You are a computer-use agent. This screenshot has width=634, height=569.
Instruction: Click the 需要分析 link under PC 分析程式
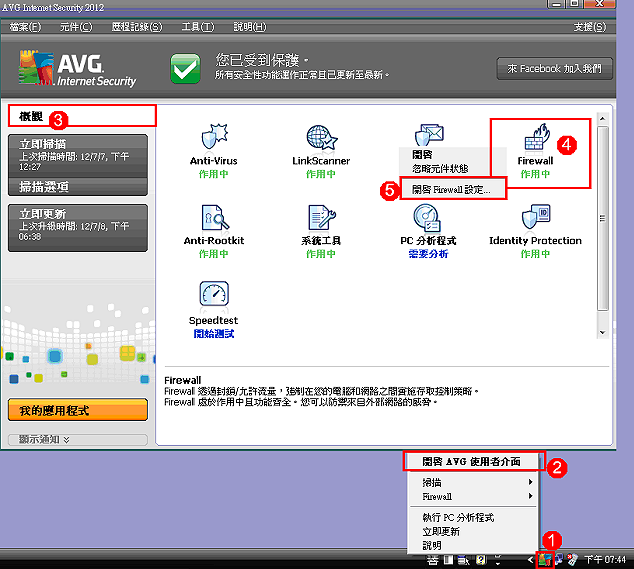[x=428, y=254]
